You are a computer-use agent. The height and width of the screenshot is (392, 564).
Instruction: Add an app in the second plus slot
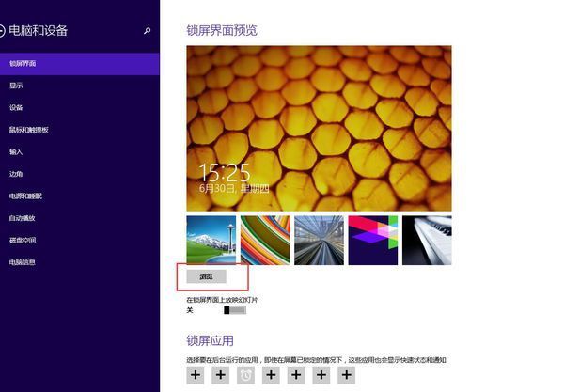point(221,375)
